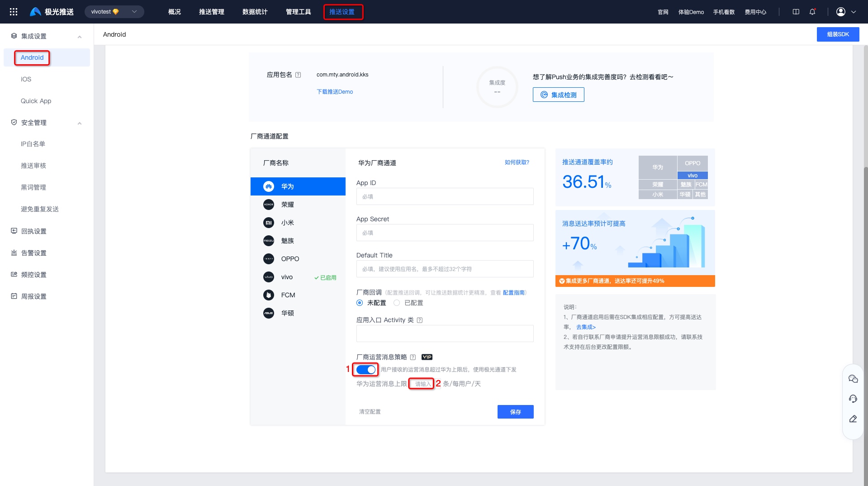Open 如何获取? help link
This screenshot has width=868, height=486.
[x=517, y=162]
